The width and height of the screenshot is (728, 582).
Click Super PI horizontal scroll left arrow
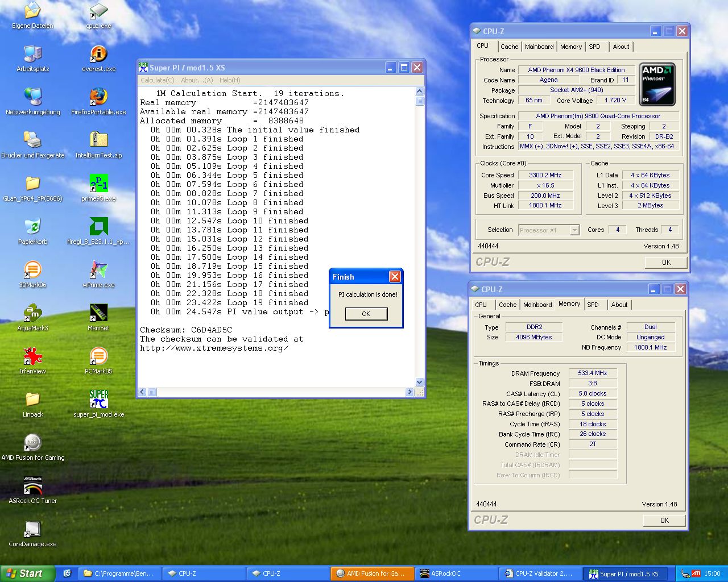click(x=143, y=392)
